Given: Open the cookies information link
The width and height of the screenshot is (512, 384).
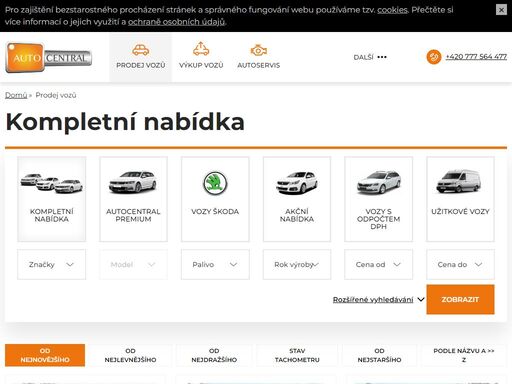Looking at the screenshot, I should (x=392, y=10).
